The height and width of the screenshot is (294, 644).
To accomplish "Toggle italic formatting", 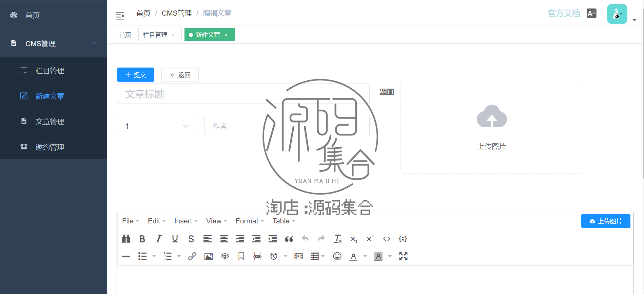I will click(x=158, y=239).
